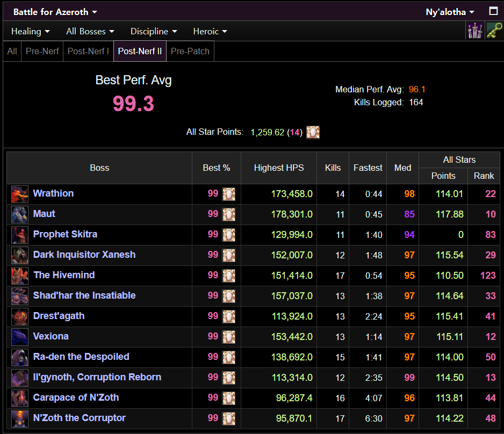Open the Discipline spec dropdown

click(x=154, y=32)
